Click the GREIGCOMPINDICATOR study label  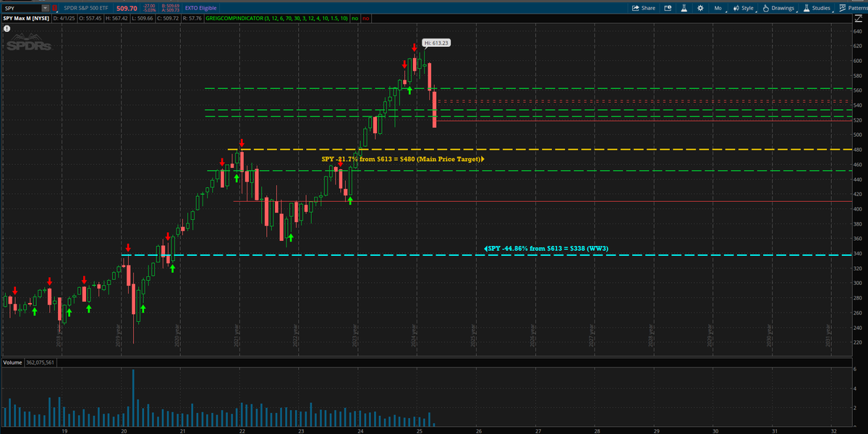coord(277,18)
